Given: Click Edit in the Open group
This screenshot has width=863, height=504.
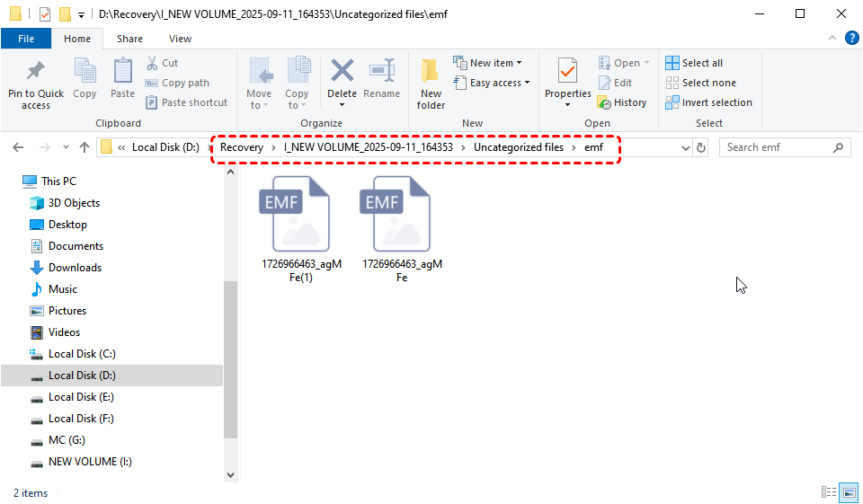Looking at the screenshot, I should 615,83.
